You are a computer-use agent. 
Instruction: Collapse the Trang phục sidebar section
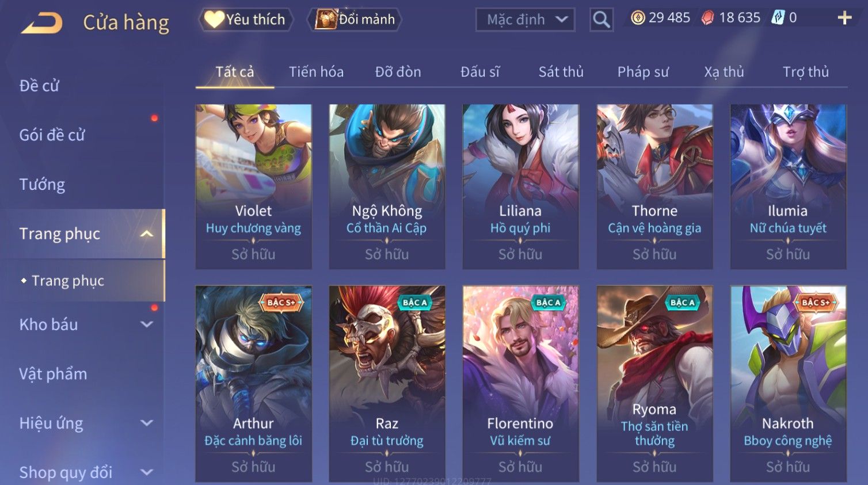(x=147, y=234)
